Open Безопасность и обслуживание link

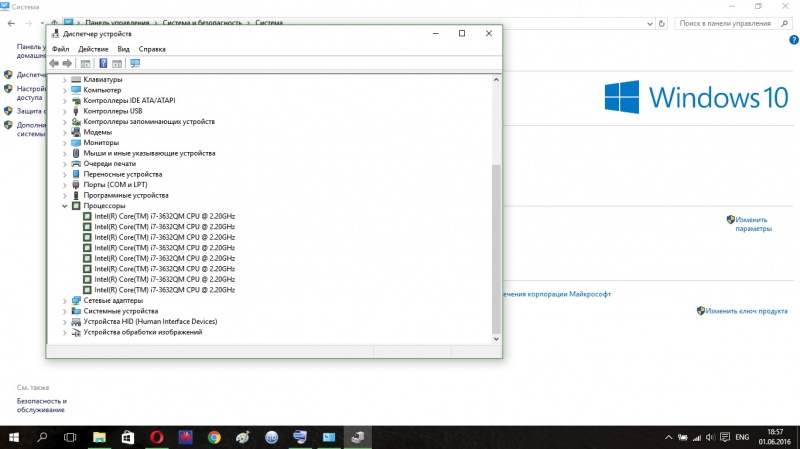(41, 405)
